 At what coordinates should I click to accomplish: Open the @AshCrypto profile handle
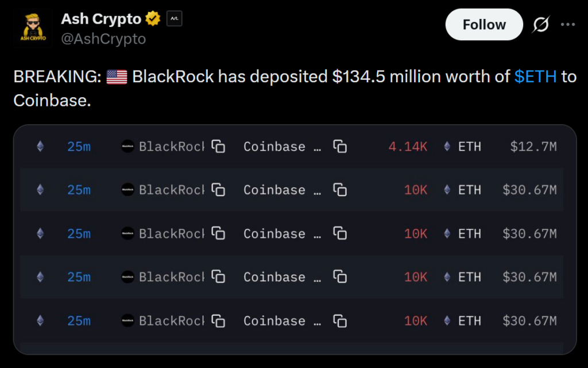point(104,39)
